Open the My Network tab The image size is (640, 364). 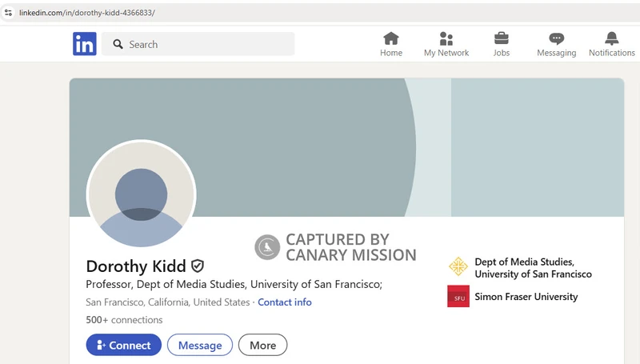click(x=446, y=45)
